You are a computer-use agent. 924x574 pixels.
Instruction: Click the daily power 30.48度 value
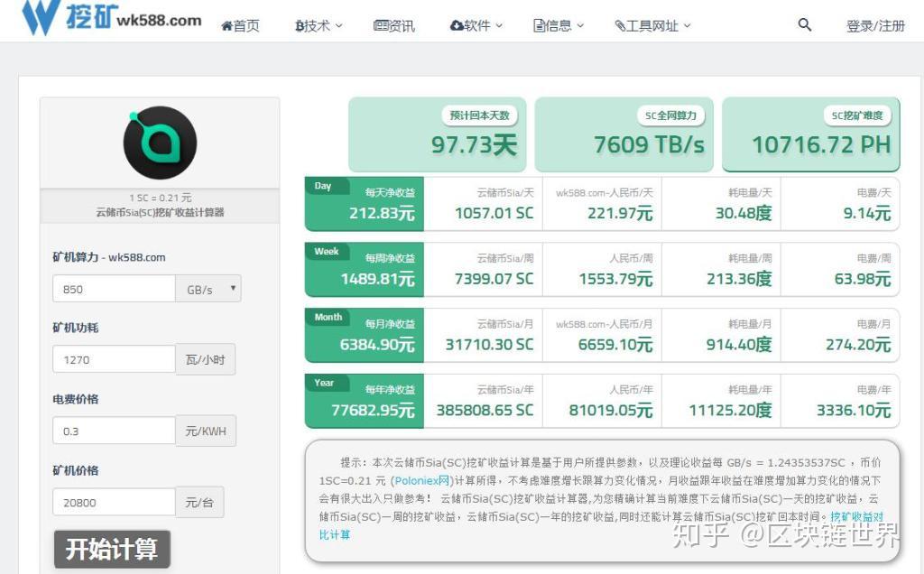(744, 213)
